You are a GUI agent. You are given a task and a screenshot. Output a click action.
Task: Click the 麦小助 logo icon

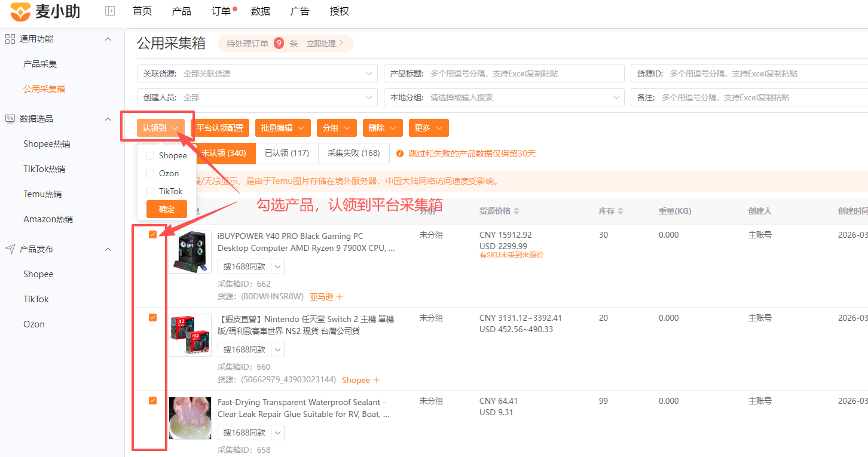click(20, 11)
